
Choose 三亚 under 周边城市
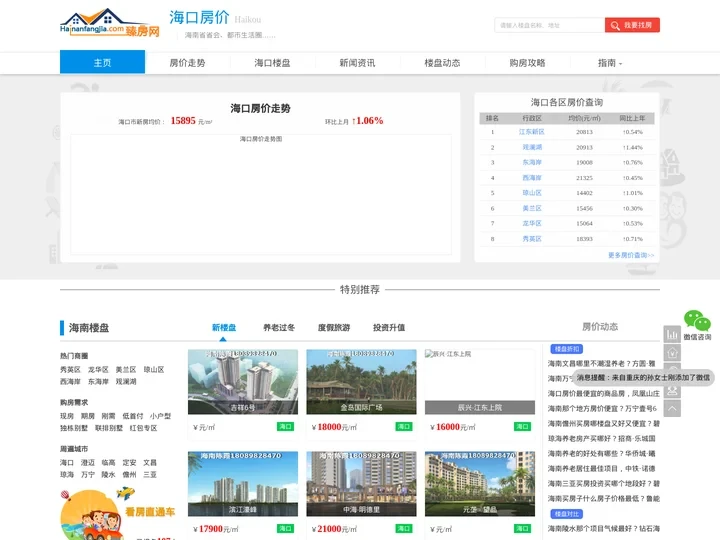(150, 474)
